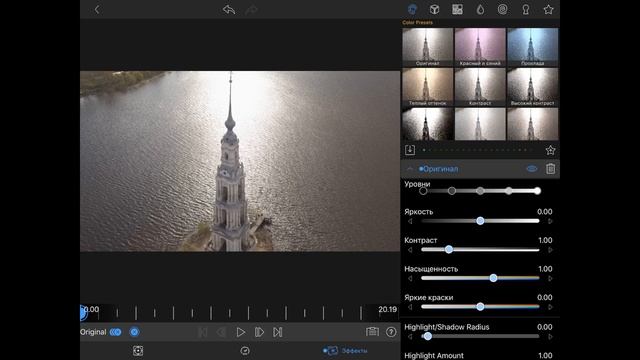Import a preset with the download icon

click(x=410, y=150)
